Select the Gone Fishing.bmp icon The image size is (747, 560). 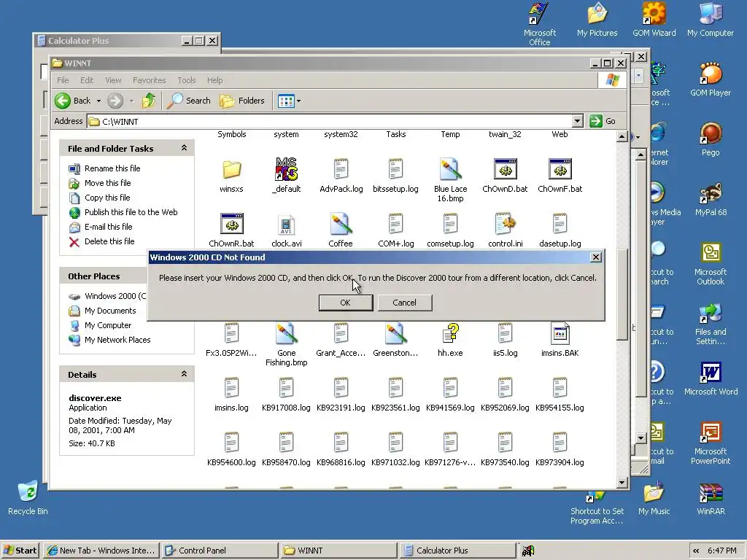[x=286, y=333]
